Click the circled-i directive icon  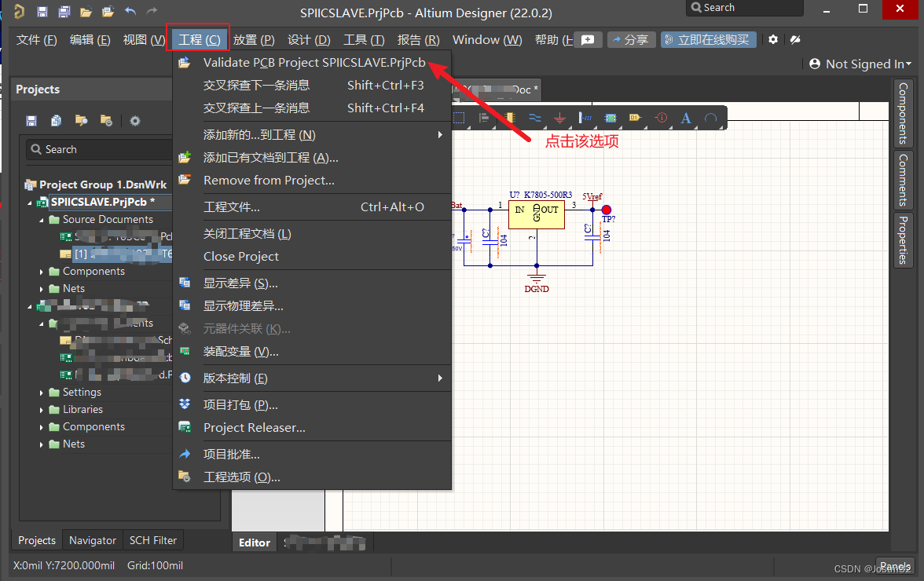click(x=661, y=117)
